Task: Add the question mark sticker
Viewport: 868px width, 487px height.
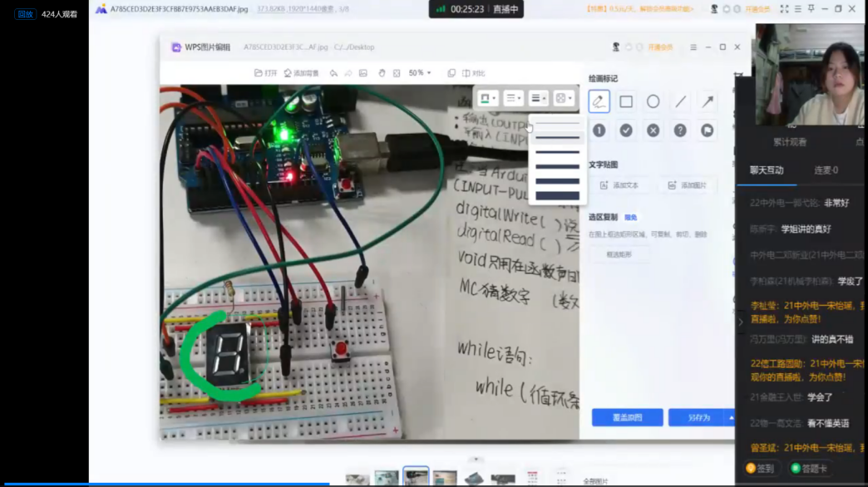Action: [x=680, y=130]
